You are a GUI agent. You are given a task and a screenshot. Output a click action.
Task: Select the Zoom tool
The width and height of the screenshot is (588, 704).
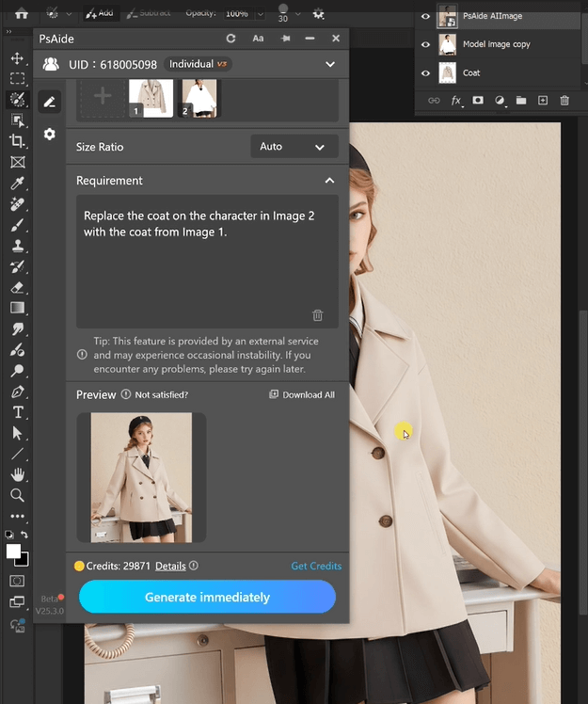tap(17, 495)
